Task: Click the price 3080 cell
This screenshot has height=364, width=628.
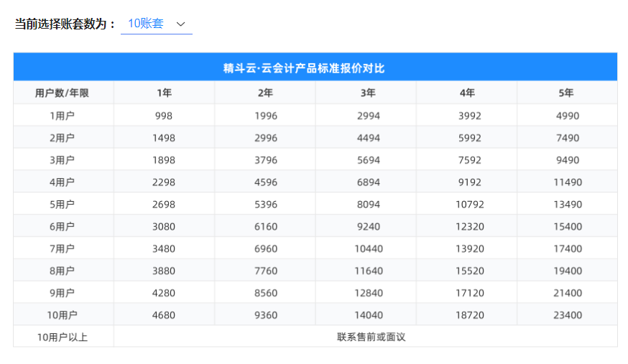Action: (x=164, y=227)
